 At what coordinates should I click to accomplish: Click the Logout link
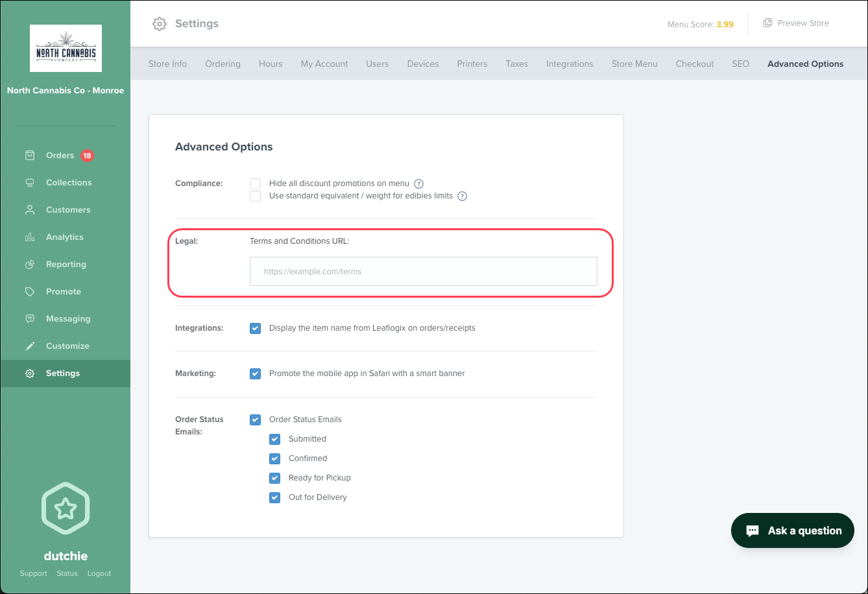pos(99,573)
